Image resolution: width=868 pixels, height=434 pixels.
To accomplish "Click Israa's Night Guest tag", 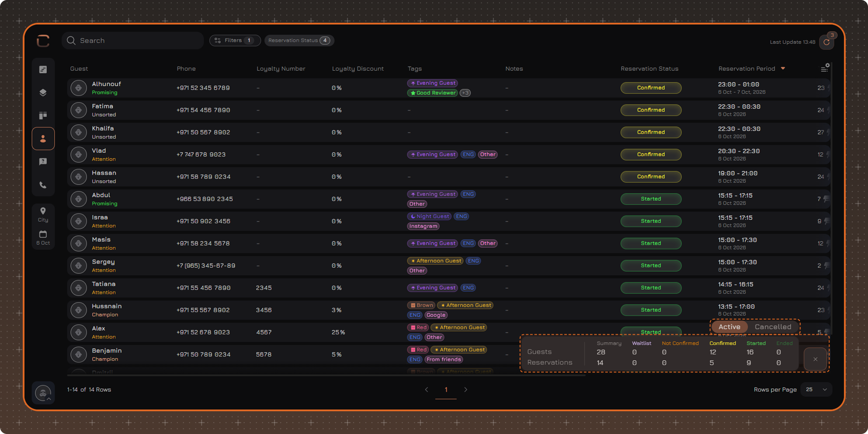I will [429, 216].
